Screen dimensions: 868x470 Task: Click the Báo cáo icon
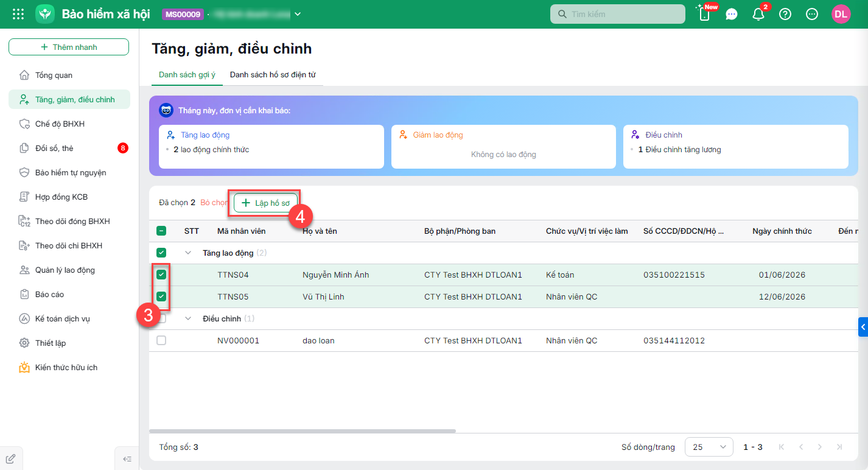(x=24, y=294)
